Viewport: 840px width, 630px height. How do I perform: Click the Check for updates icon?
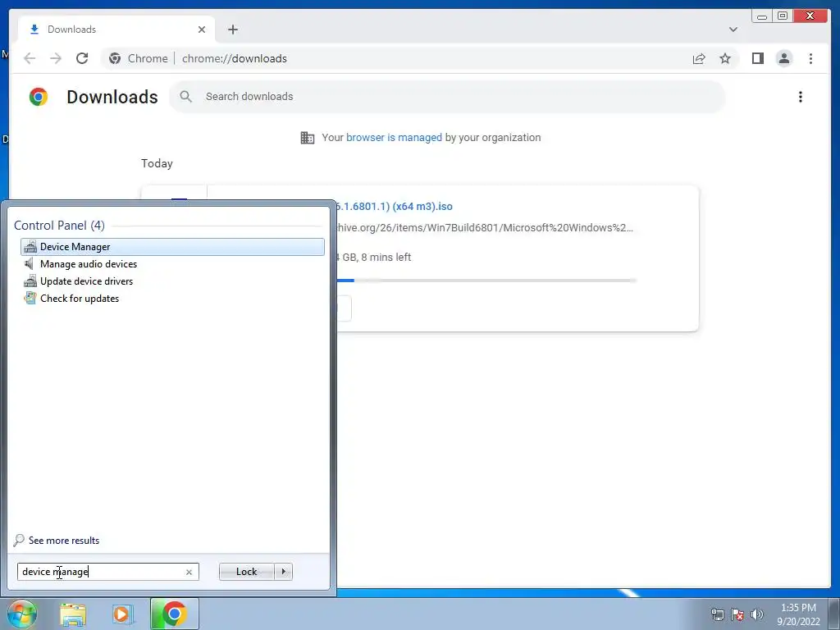pyautogui.click(x=30, y=299)
